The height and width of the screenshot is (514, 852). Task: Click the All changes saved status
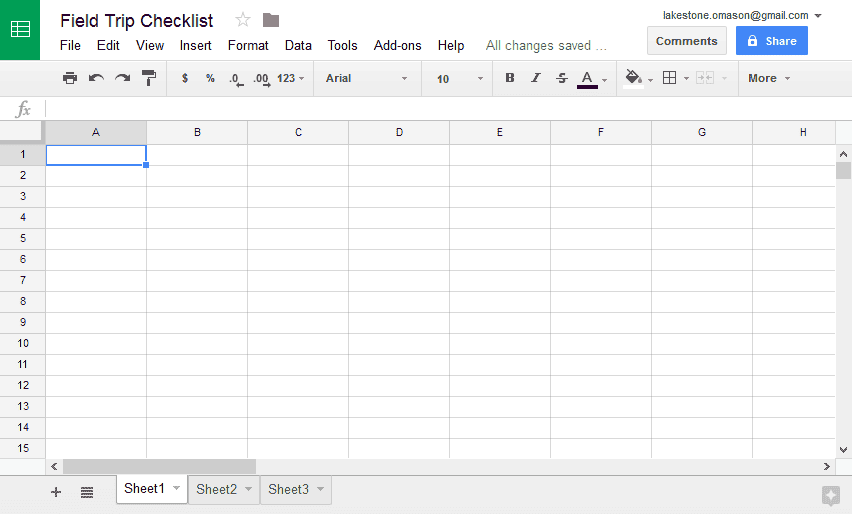(546, 46)
